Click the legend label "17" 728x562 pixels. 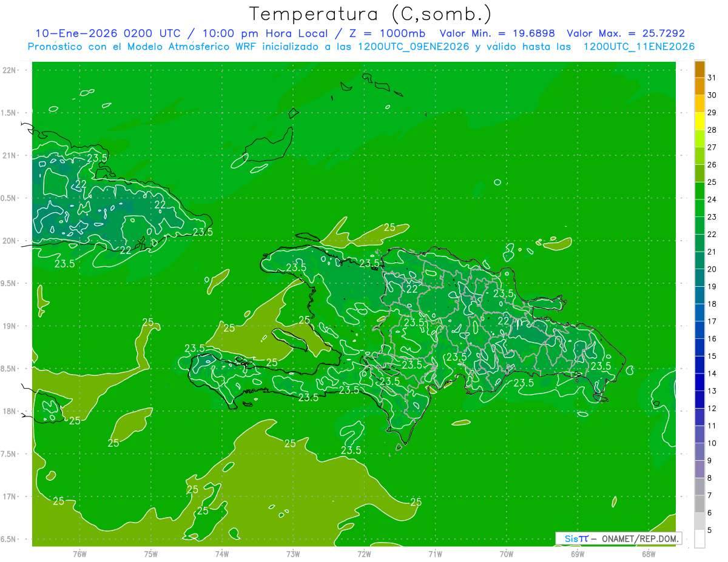712,321
